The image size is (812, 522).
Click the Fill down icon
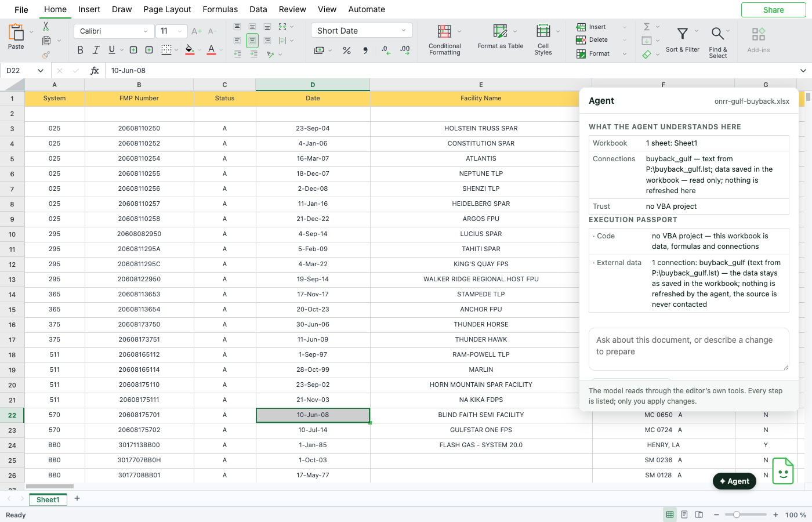647,41
